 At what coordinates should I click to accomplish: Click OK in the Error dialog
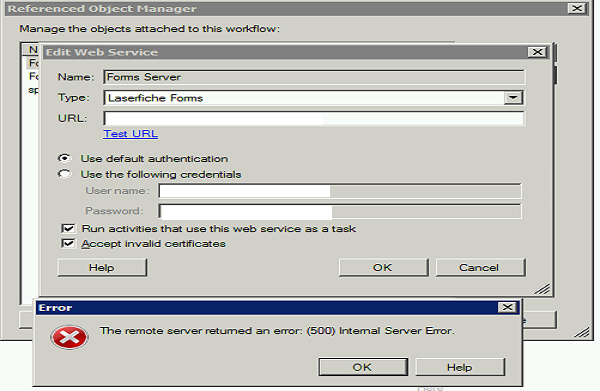coord(363,367)
